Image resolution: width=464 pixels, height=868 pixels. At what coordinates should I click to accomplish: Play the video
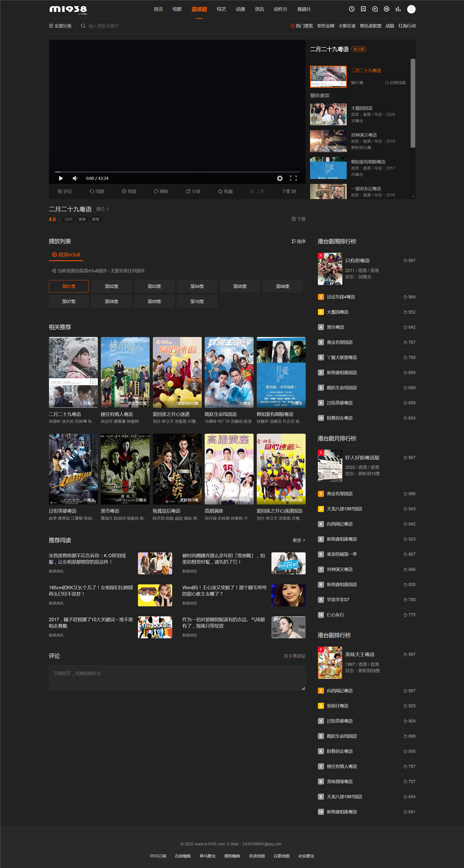click(x=61, y=178)
